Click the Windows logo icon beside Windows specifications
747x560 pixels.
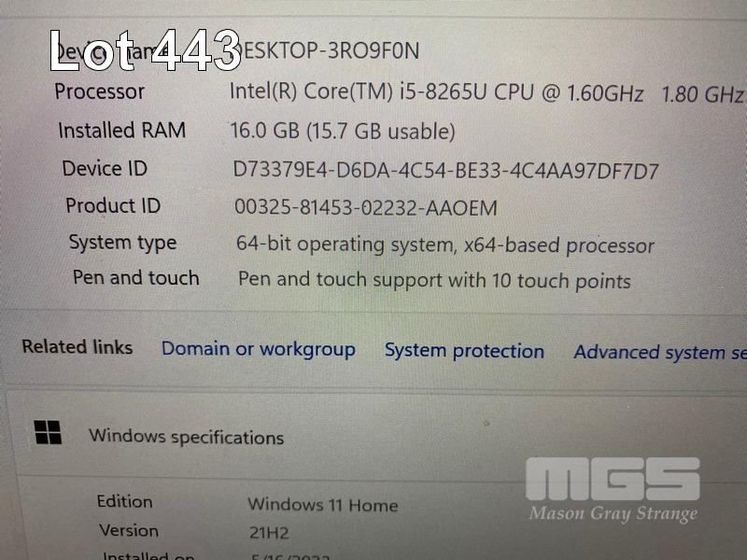(x=48, y=432)
